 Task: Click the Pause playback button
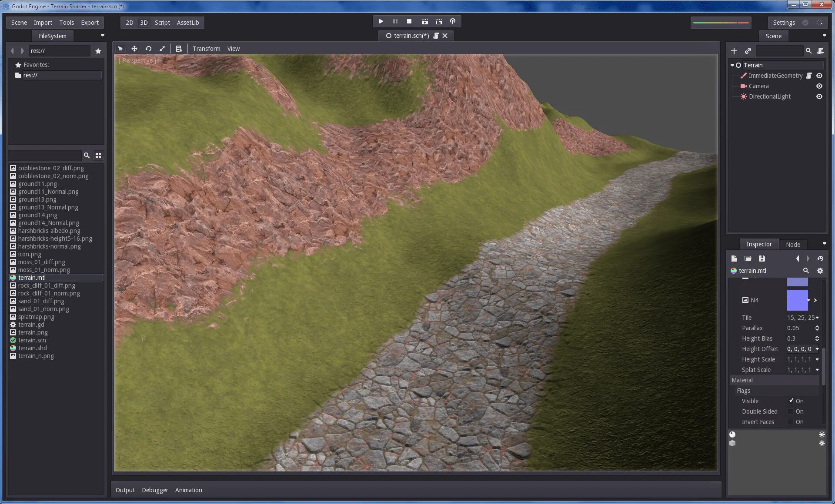tap(395, 22)
